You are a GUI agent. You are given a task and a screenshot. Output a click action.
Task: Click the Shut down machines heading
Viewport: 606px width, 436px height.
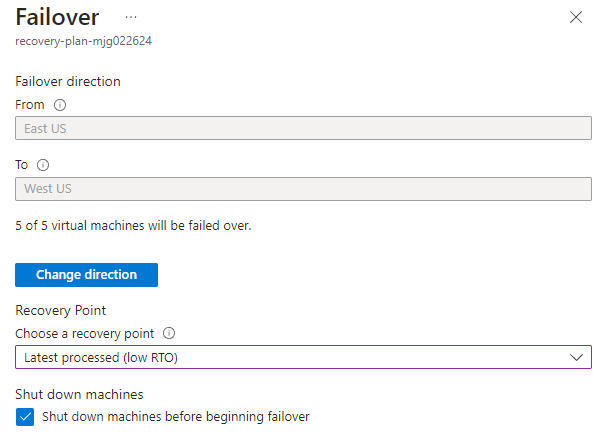pyautogui.click(x=79, y=394)
